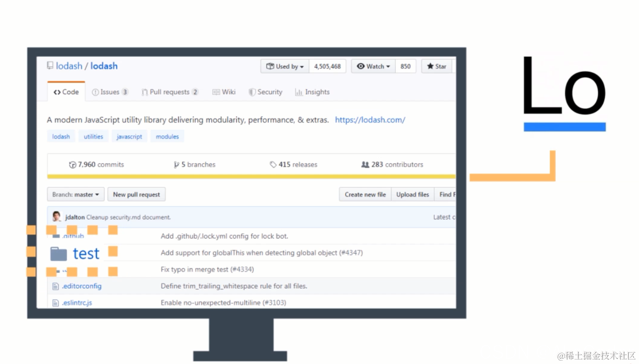Click the 4,505,468 used-by count
This screenshot has width=639, height=364.
[327, 66]
